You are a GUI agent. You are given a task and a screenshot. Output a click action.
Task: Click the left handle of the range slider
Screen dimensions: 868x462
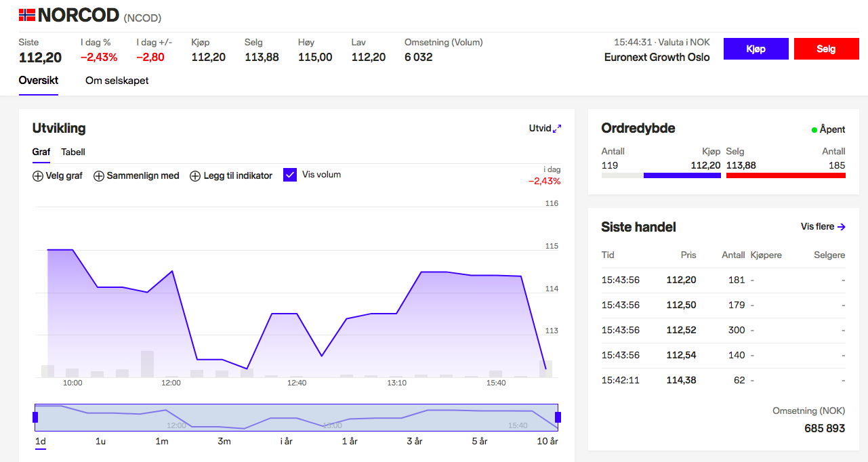click(x=35, y=417)
